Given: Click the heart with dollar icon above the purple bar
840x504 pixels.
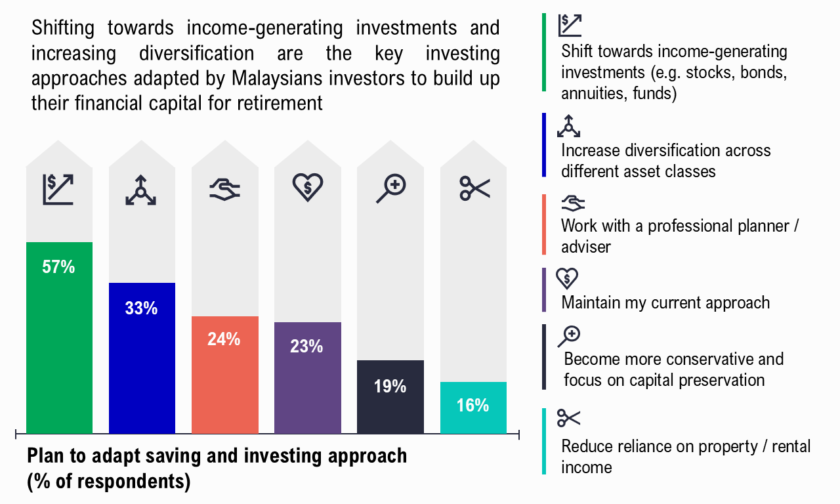Looking at the screenshot, I should coord(307,188).
